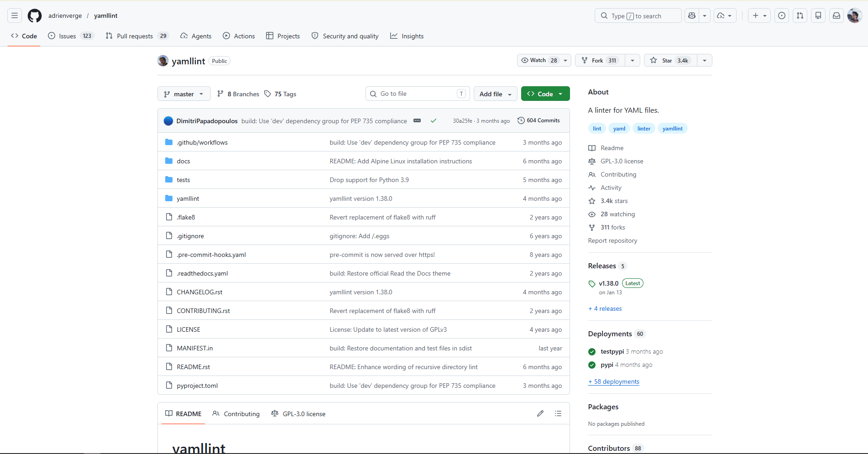Select the Code tab
The image size is (868, 454).
[x=24, y=36]
